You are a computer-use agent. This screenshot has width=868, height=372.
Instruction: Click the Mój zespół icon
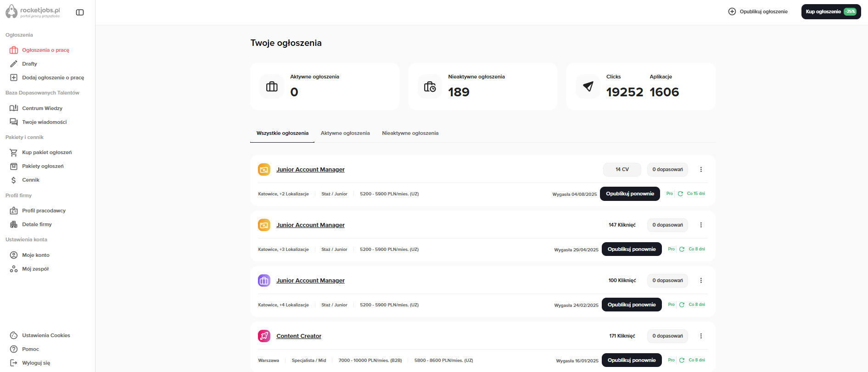coord(14,269)
